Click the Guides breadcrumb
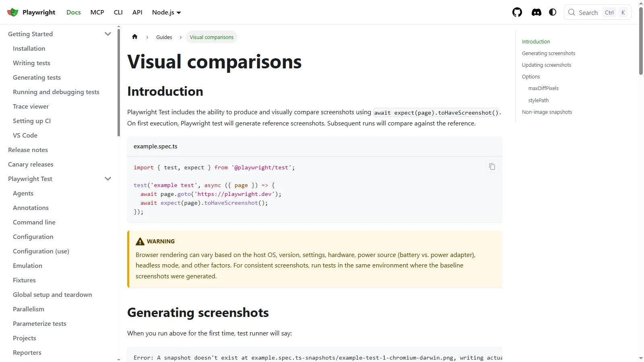This screenshot has height=362, width=644. coord(164,37)
